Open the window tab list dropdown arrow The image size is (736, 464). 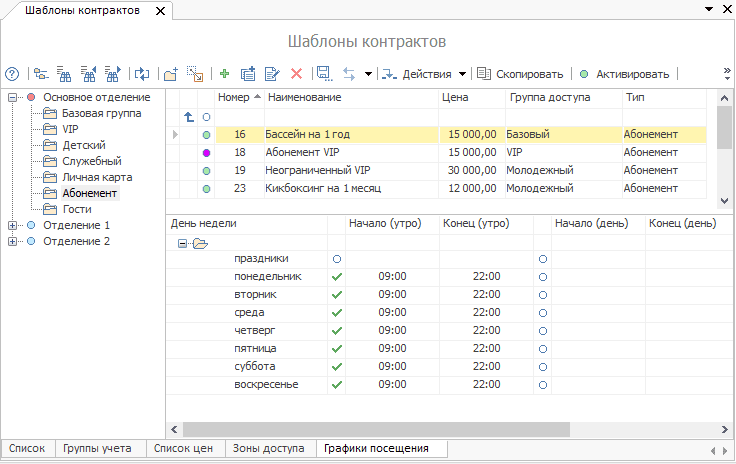[x=709, y=9]
